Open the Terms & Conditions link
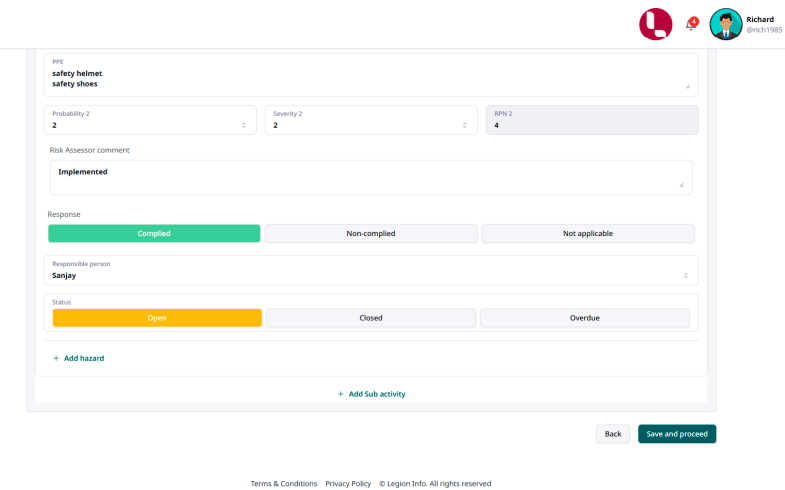The image size is (785, 490). [283, 483]
